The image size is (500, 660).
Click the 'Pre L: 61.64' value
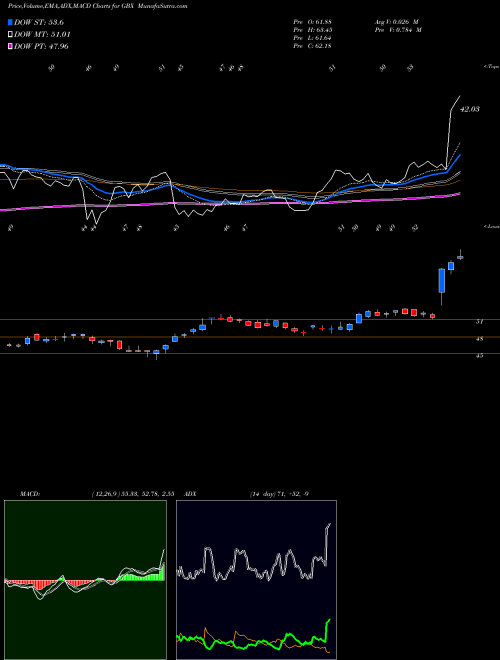tap(312, 38)
